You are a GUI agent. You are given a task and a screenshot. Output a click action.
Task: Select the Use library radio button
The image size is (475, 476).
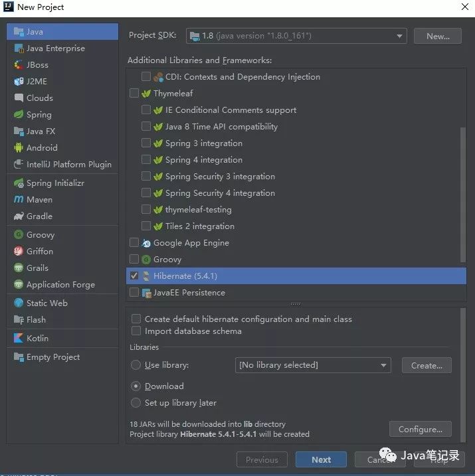[x=136, y=365]
